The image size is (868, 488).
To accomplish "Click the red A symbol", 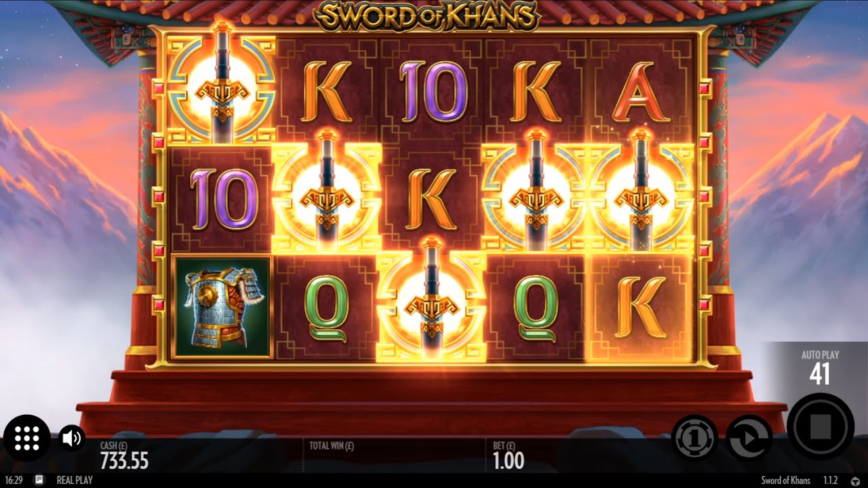I will (x=640, y=91).
